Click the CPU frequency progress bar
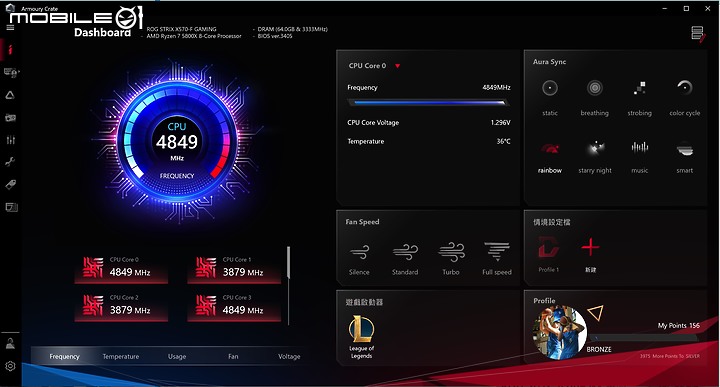720x387 pixels. (x=428, y=103)
